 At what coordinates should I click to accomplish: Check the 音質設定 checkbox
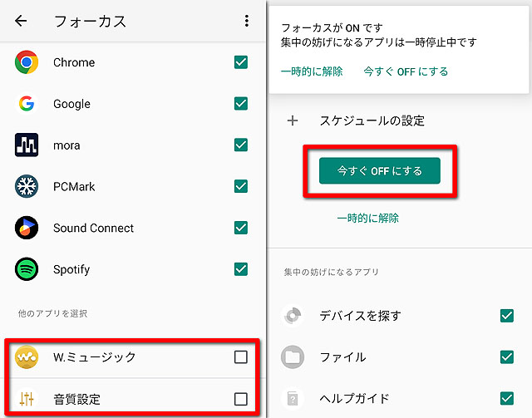[241, 399]
